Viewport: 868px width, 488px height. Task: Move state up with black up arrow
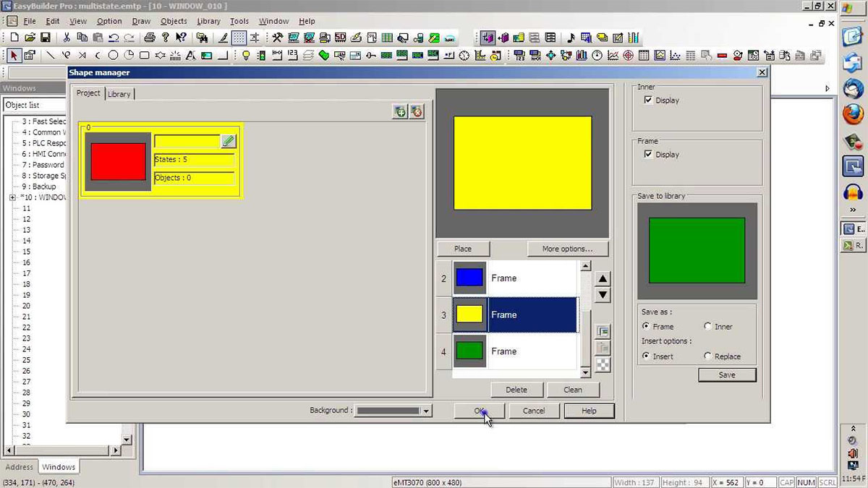[603, 279]
